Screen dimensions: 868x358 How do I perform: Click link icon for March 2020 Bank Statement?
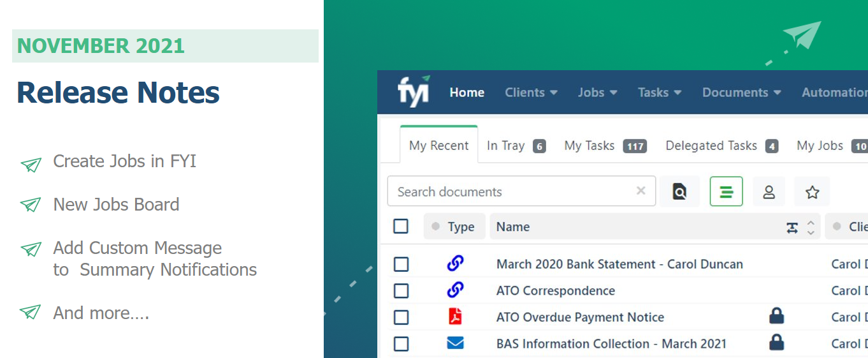click(455, 263)
